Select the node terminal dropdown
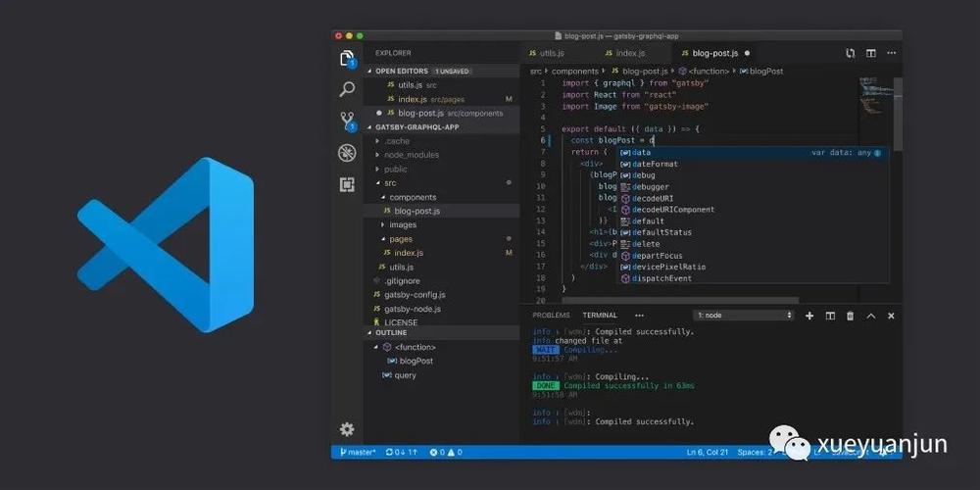Image resolution: width=980 pixels, height=490 pixels. click(x=744, y=316)
